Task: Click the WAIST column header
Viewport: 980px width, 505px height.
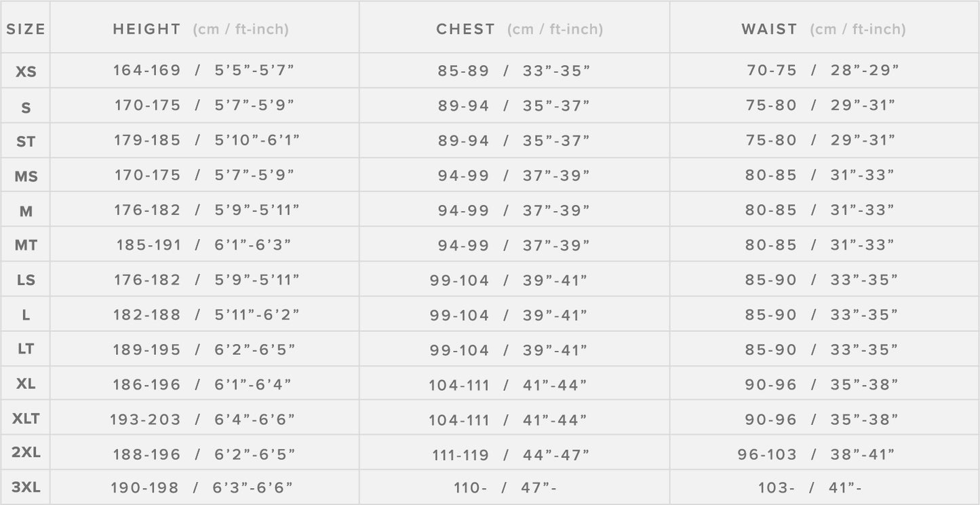Action: pos(769,29)
